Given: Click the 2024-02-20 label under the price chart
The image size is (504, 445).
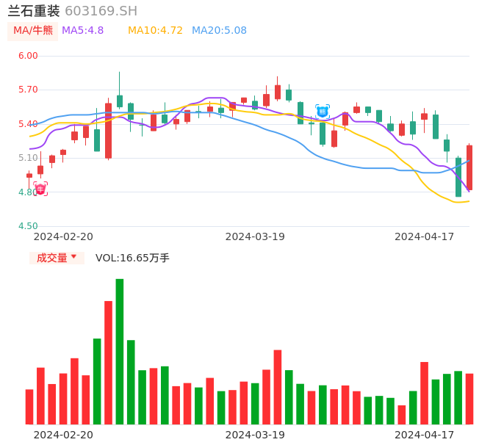Looking at the screenshot, I should [63, 236].
